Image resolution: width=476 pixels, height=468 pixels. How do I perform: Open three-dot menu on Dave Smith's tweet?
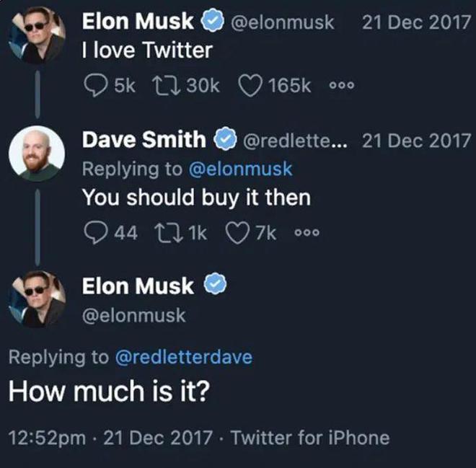pos(307,233)
